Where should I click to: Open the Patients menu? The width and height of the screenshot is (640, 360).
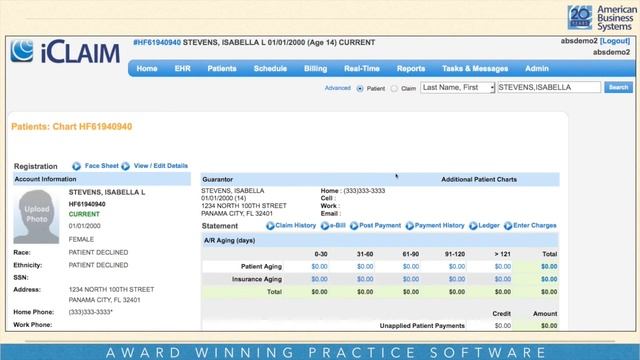coord(222,69)
